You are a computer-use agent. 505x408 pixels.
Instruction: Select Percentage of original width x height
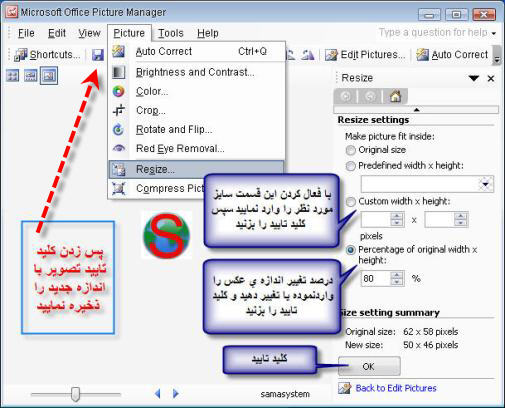(x=350, y=250)
